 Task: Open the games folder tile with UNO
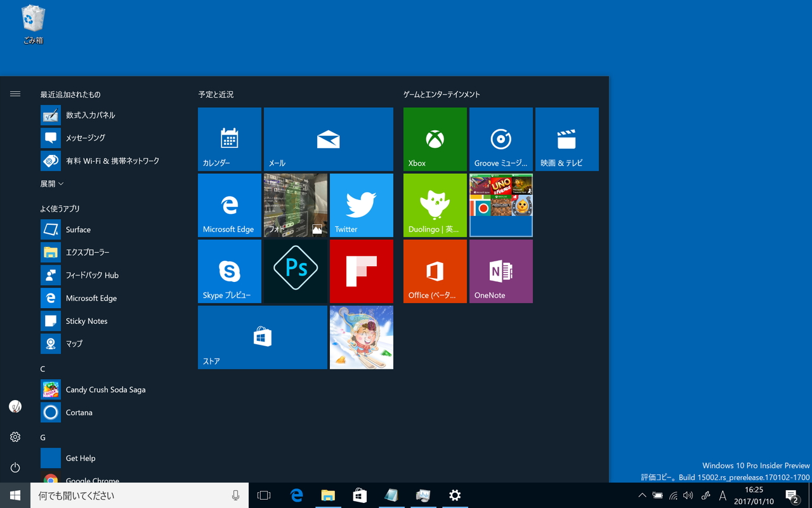tap(501, 205)
